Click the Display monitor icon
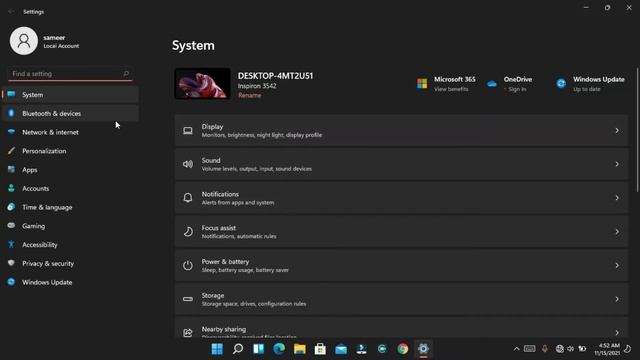The height and width of the screenshot is (360, 640). (188, 131)
